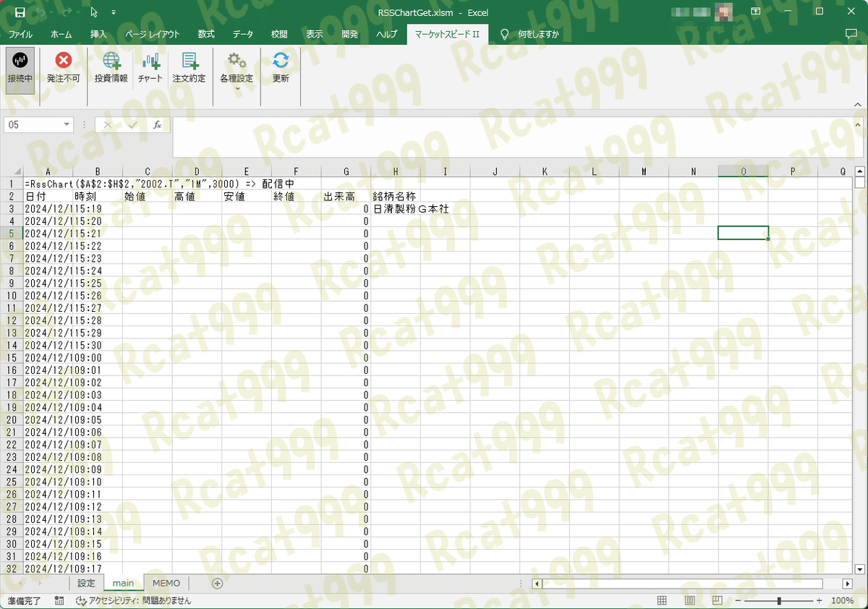Open the comments speech bubble icon
Viewport: 868px width, 609px height.
851,34
